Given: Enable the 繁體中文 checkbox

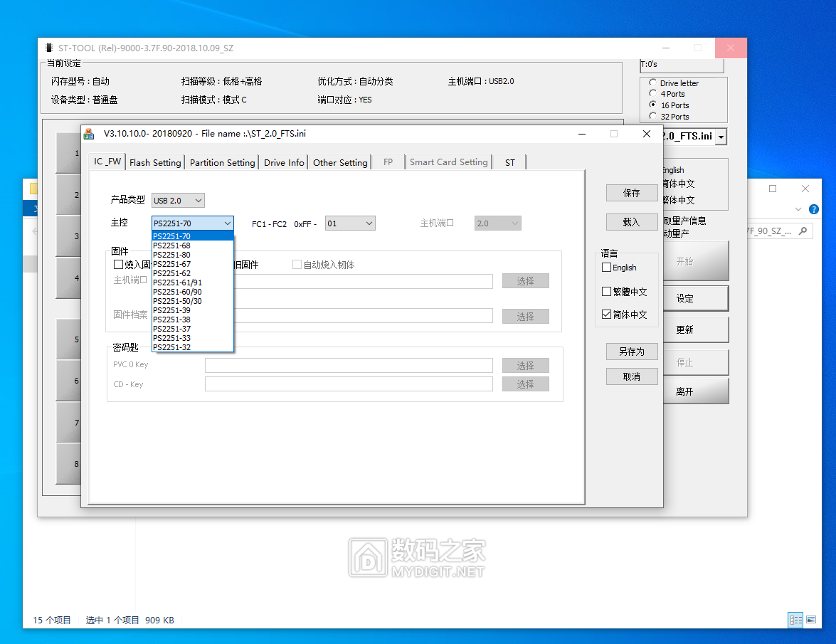Looking at the screenshot, I should (x=607, y=291).
